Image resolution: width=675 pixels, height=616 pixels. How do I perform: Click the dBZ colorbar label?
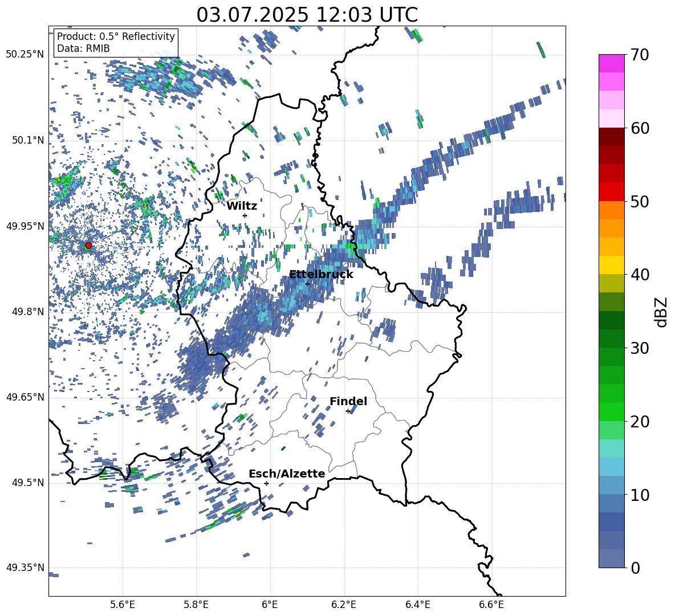tap(662, 312)
